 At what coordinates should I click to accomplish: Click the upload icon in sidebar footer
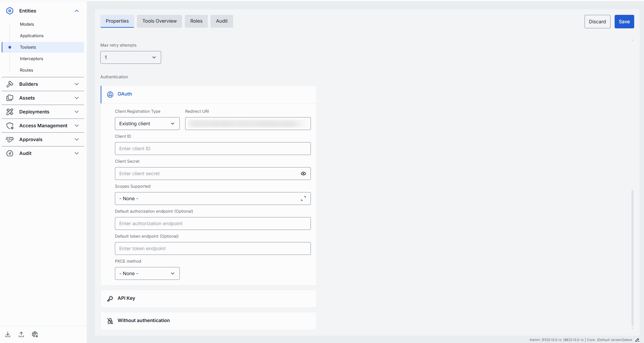point(21,334)
